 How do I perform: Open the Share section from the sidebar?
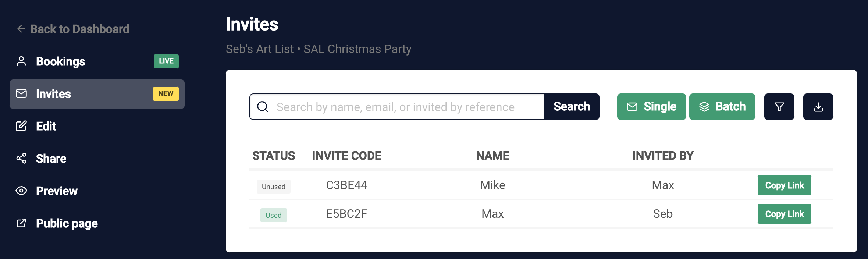coord(51,158)
